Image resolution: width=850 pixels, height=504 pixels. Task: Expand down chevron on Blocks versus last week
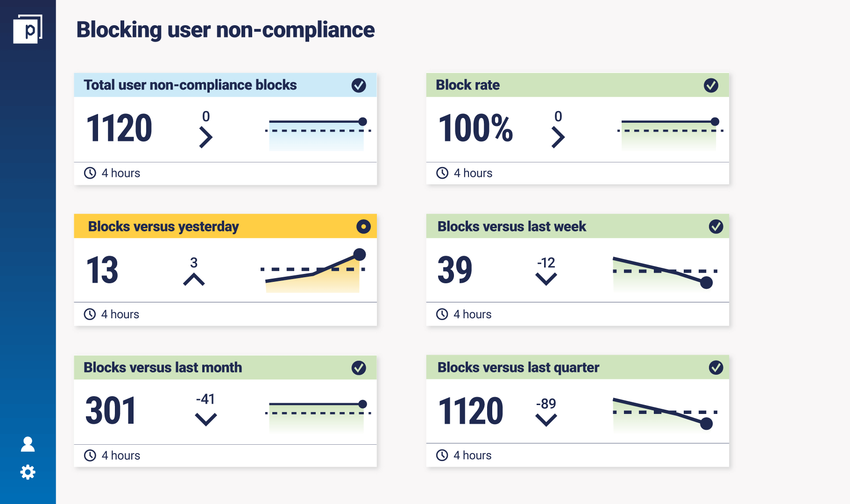coord(545,279)
